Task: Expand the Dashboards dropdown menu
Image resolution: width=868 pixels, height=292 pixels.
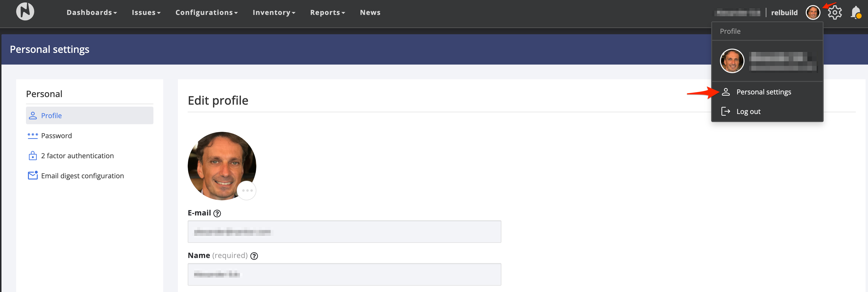Action: pos(91,12)
